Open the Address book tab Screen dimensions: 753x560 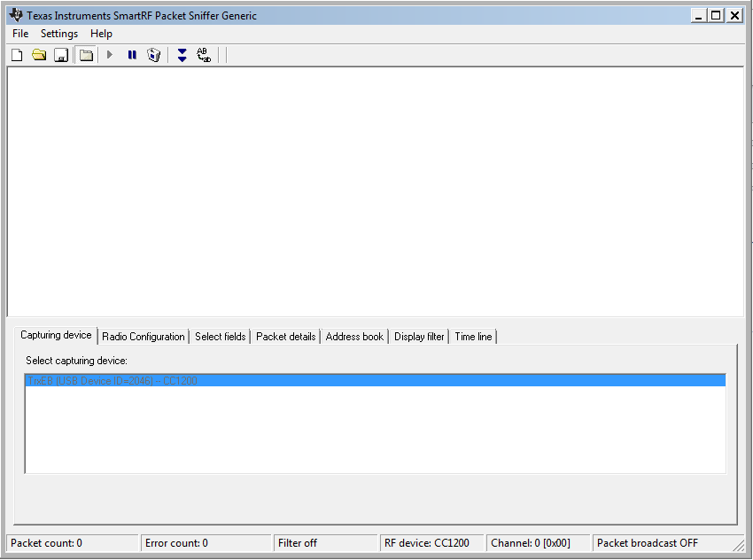click(x=354, y=337)
